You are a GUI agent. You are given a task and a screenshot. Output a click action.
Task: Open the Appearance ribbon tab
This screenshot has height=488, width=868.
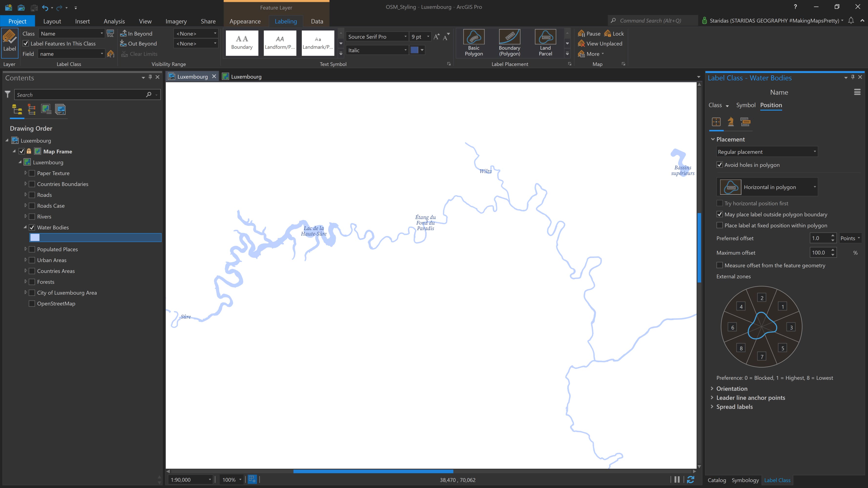(x=245, y=21)
